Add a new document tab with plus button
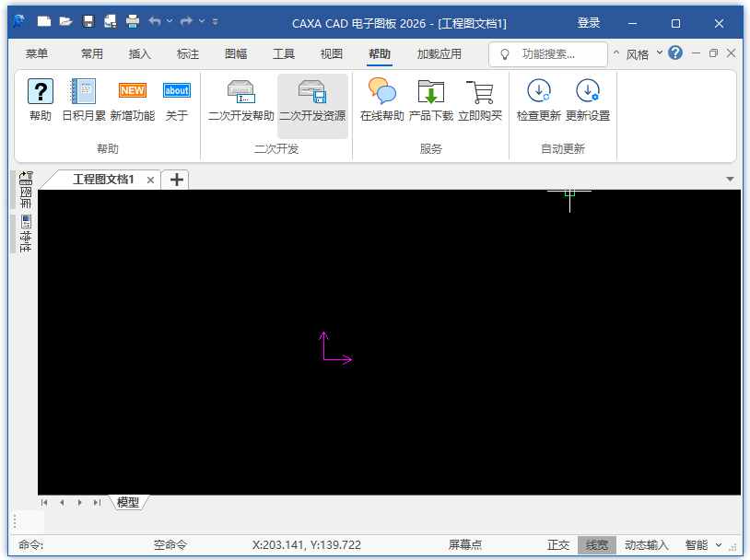Viewport: 750px width, 560px height. click(175, 180)
